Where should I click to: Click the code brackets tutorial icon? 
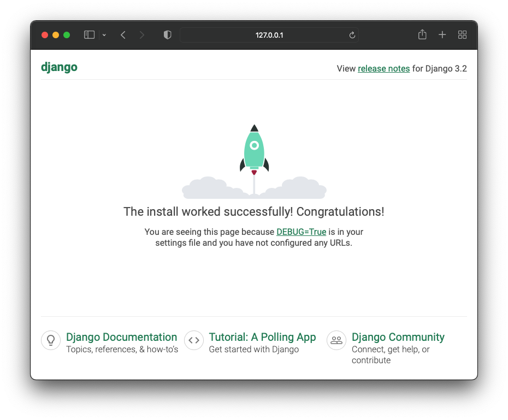(194, 340)
